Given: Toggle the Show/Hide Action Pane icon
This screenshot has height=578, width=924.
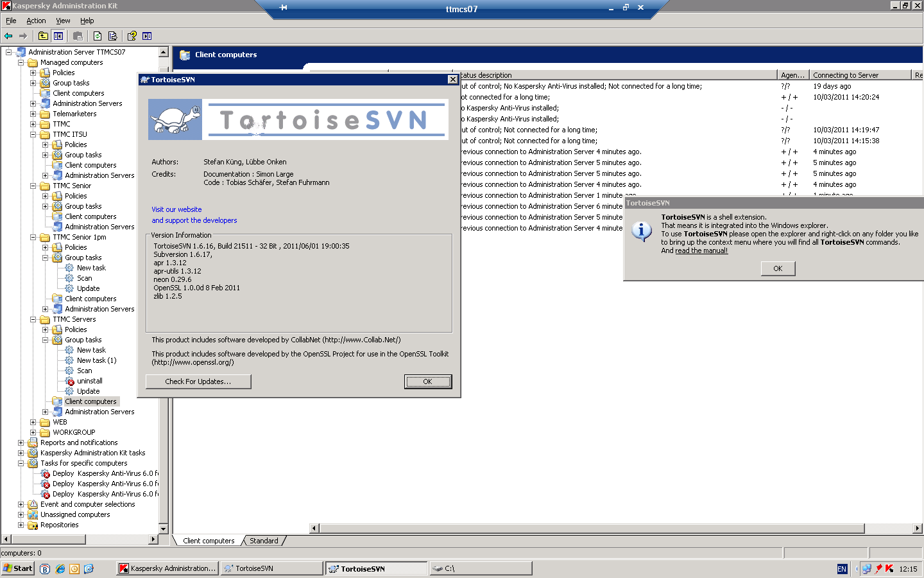Looking at the screenshot, I should tap(147, 36).
